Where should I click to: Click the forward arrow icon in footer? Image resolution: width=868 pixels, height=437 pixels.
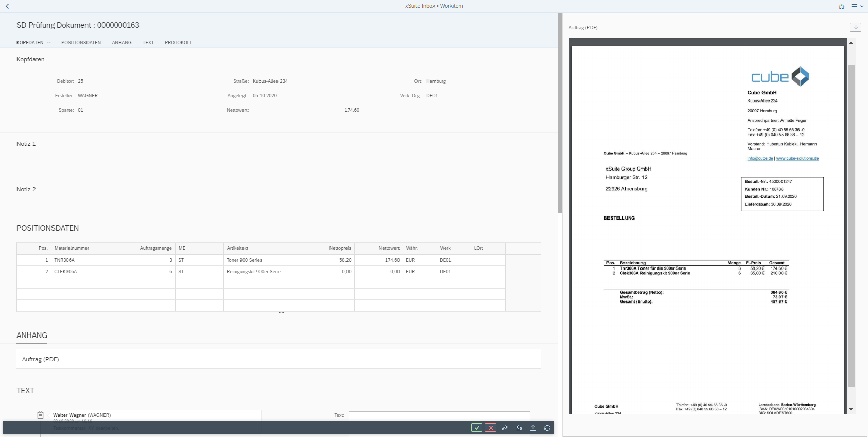pyautogui.click(x=505, y=428)
